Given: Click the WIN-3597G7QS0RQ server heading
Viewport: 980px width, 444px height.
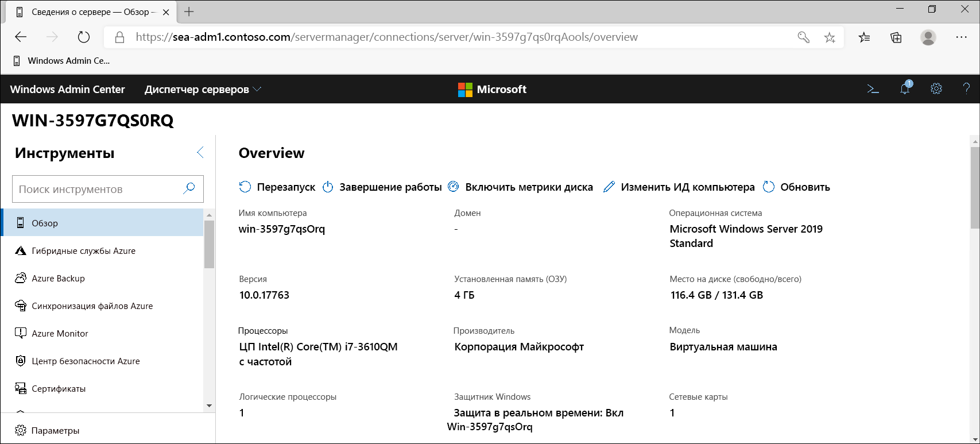Looking at the screenshot, I should [93, 120].
